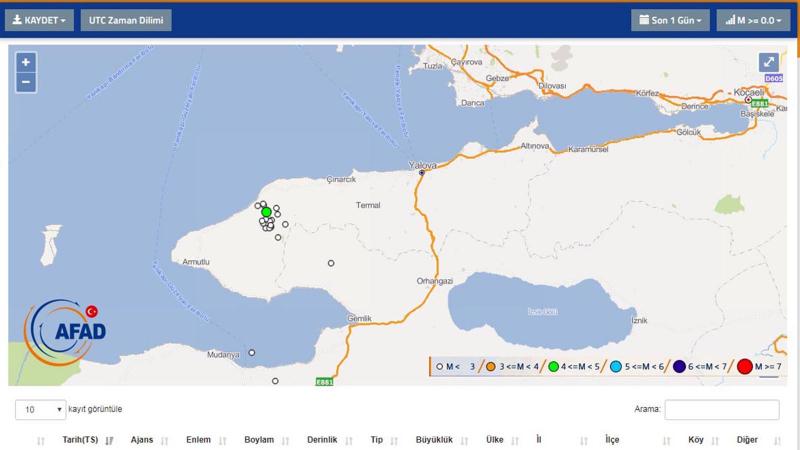Click the green M4-5 earthquake marker

click(x=266, y=212)
